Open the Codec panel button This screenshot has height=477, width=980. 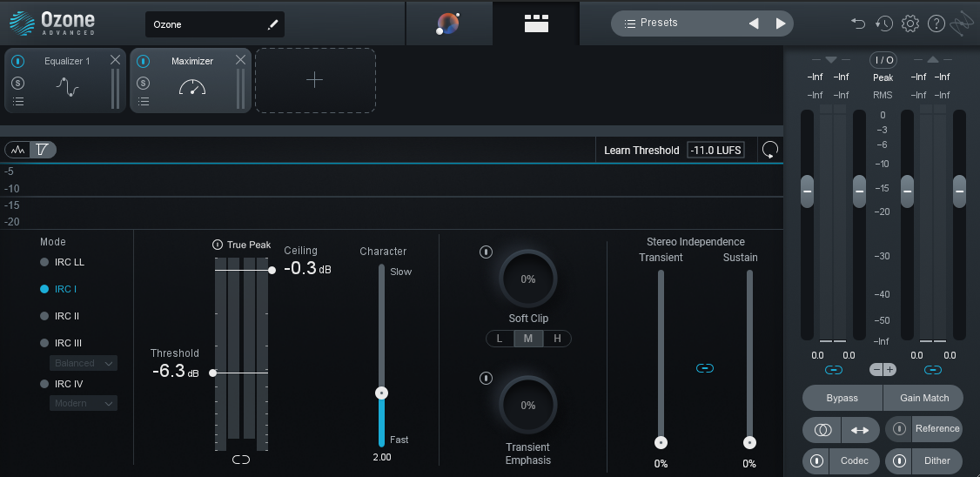point(855,460)
